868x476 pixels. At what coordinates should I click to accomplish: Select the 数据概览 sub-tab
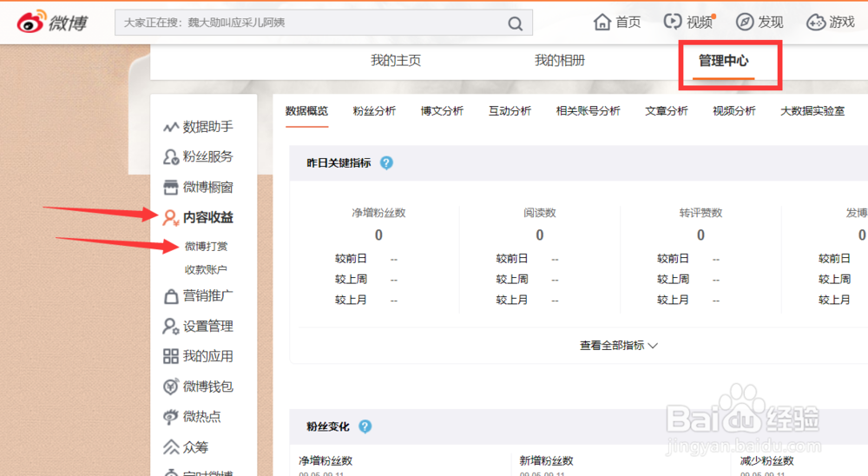click(306, 111)
